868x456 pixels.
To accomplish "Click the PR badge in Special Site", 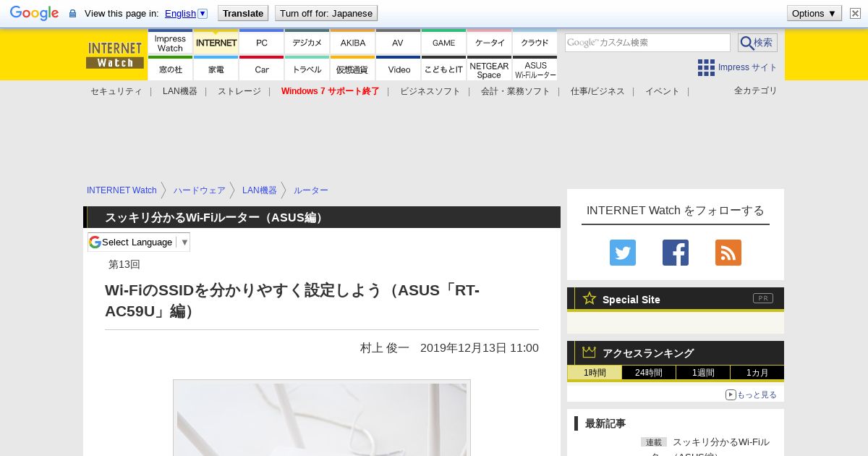I will point(763,298).
